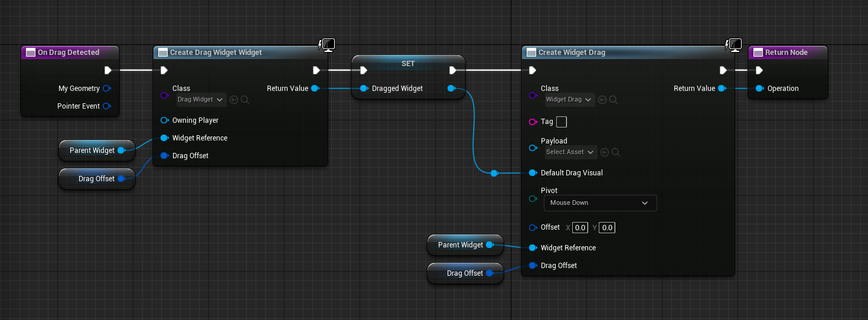The width and height of the screenshot is (868, 320).
Task: Select the Create Drag Widget Widget node title
Action: 216,53
